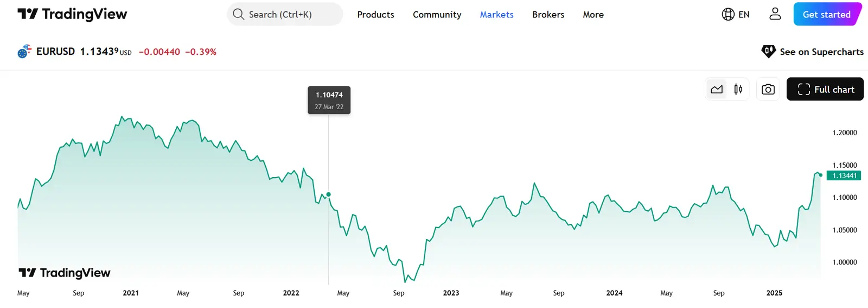The height and width of the screenshot is (308, 868).
Task: Switch to candlestick chart style
Action: click(x=738, y=90)
